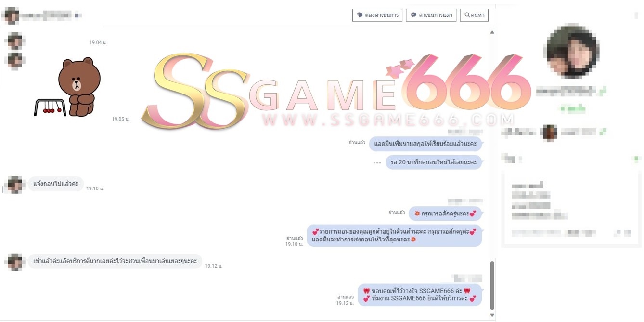The width and height of the screenshot is (644, 322).
Task: Select the ขอบคุณที่ไว้วางใจ SSGAME666 message bubble
Action: click(420, 295)
